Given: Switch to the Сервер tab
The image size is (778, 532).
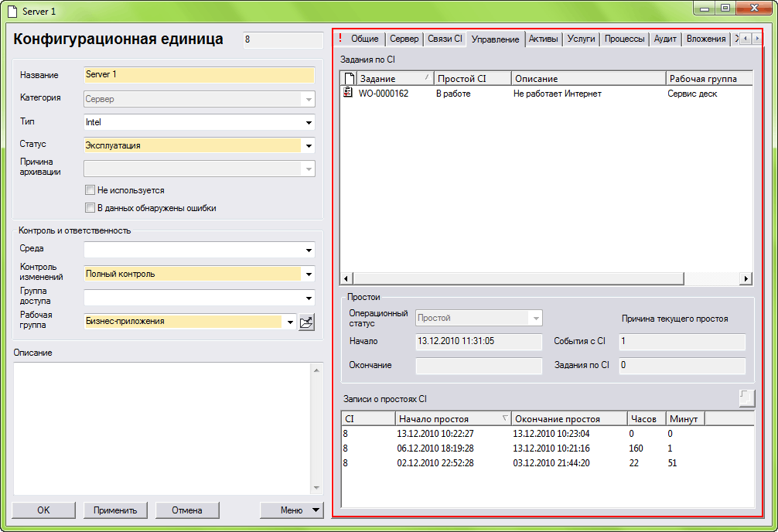Looking at the screenshot, I should tap(404, 39).
